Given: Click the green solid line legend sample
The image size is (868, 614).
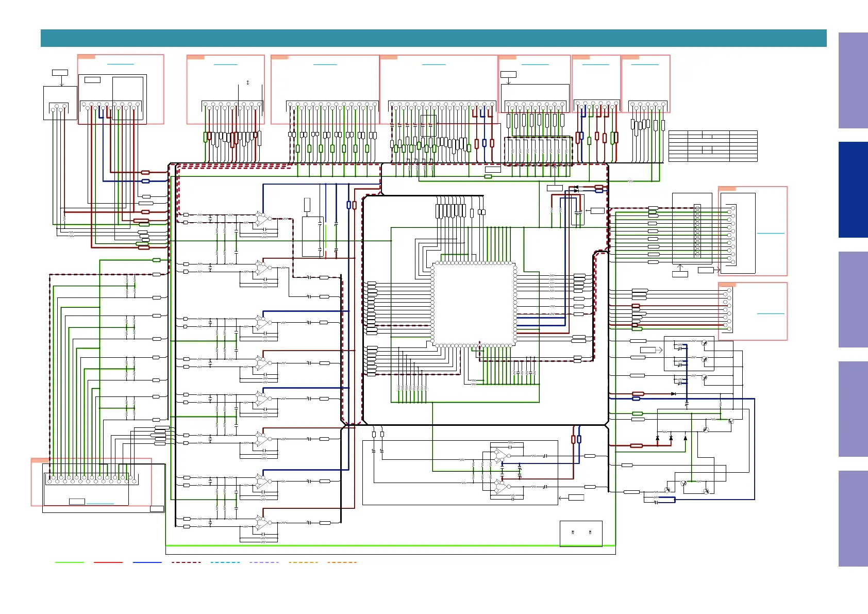Looking at the screenshot, I should point(70,562).
